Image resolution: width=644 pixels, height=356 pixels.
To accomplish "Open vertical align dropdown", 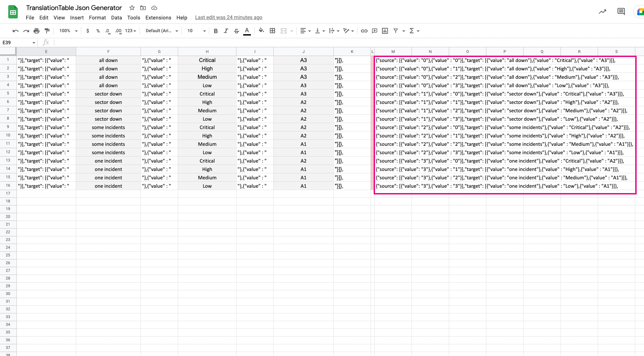I will [x=320, y=31].
